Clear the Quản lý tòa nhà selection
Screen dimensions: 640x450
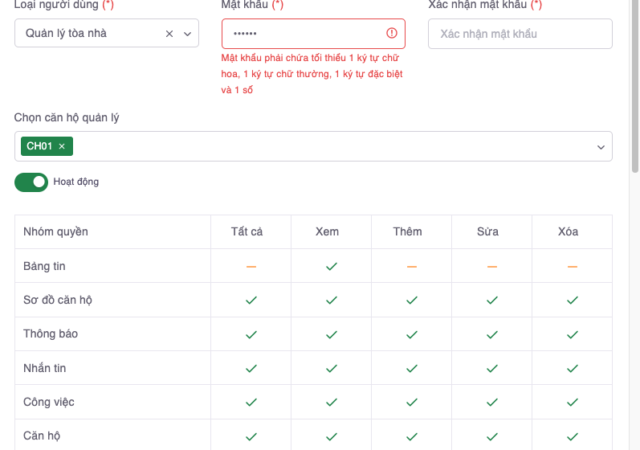tap(169, 34)
